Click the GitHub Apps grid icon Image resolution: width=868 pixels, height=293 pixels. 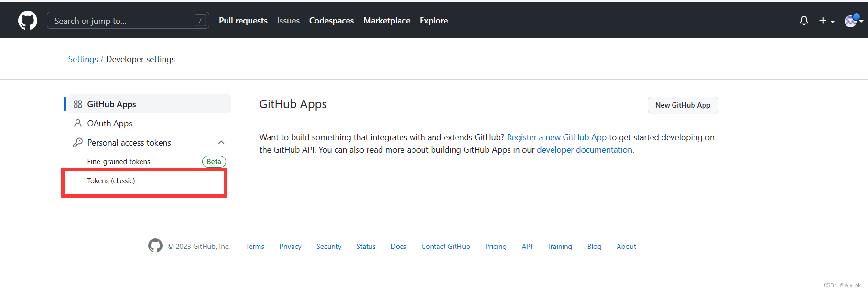(78, 104)
